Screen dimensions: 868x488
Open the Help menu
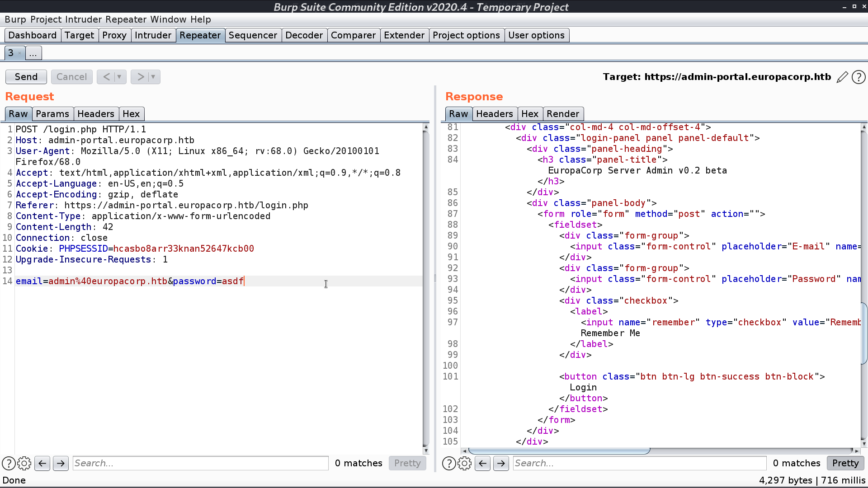pos(200,19)
